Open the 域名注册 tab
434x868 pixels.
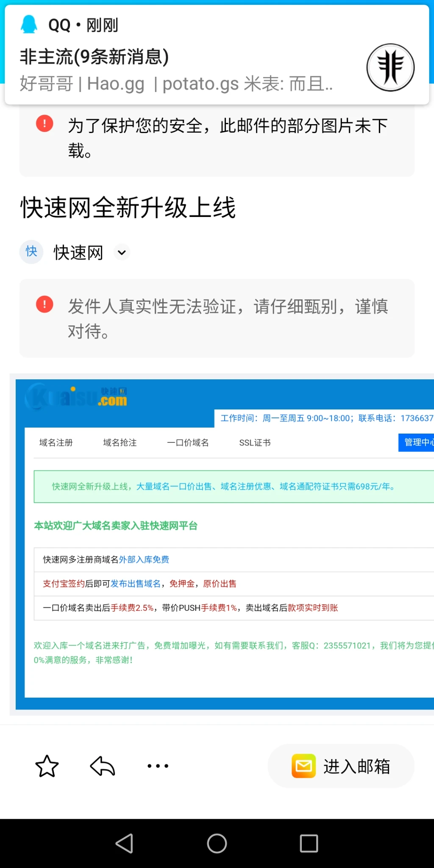pos(56,442)
